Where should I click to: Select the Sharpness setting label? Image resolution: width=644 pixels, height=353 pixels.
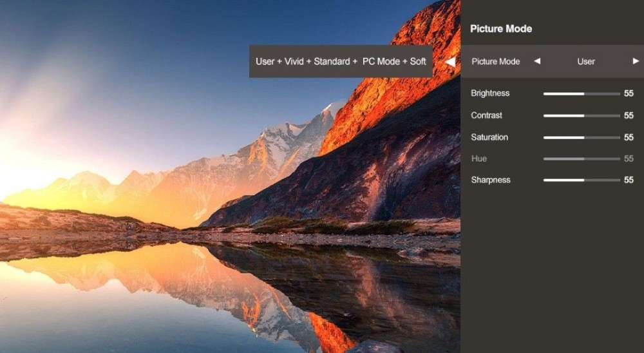coord(490,180)
